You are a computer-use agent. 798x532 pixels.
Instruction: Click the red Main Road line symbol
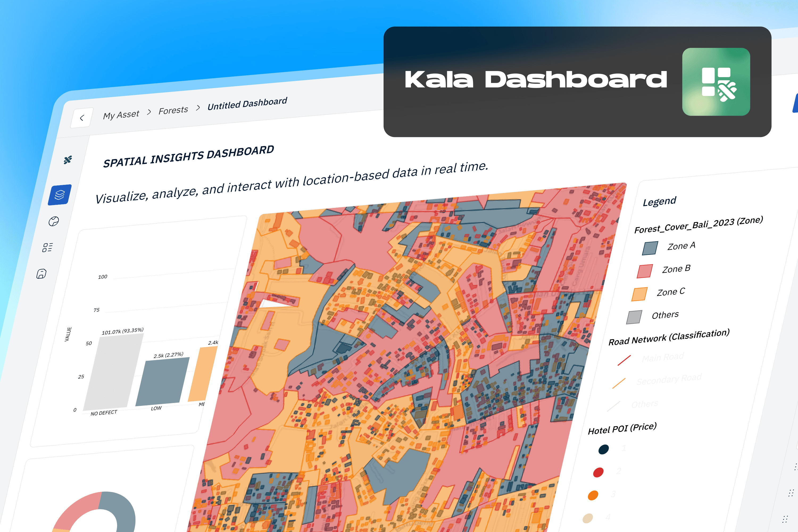[624, 360]
